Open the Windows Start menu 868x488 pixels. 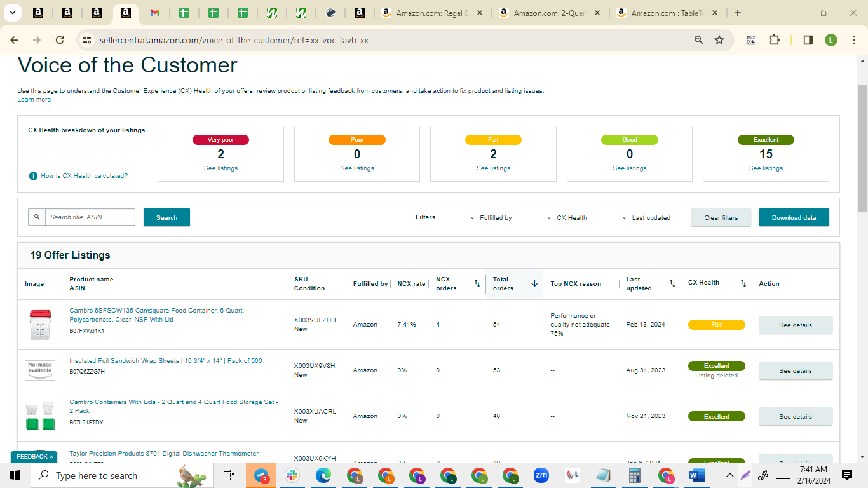(15, 475)
